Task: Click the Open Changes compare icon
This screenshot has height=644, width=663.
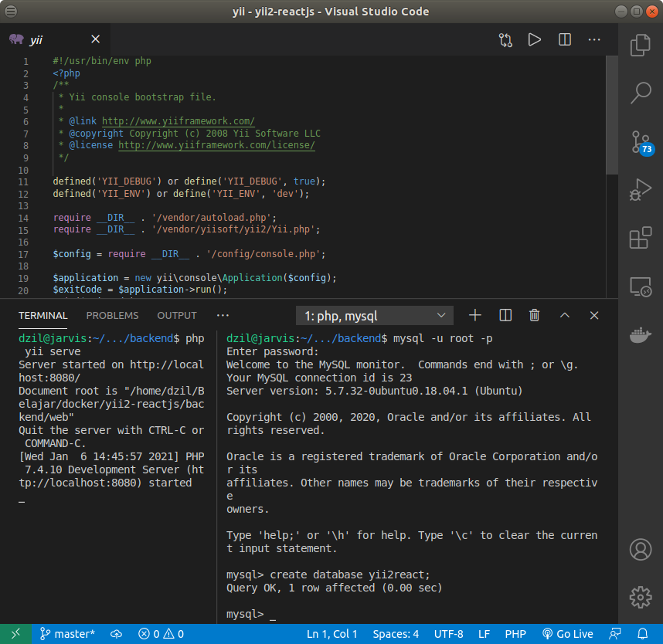Action: point(505,39)
